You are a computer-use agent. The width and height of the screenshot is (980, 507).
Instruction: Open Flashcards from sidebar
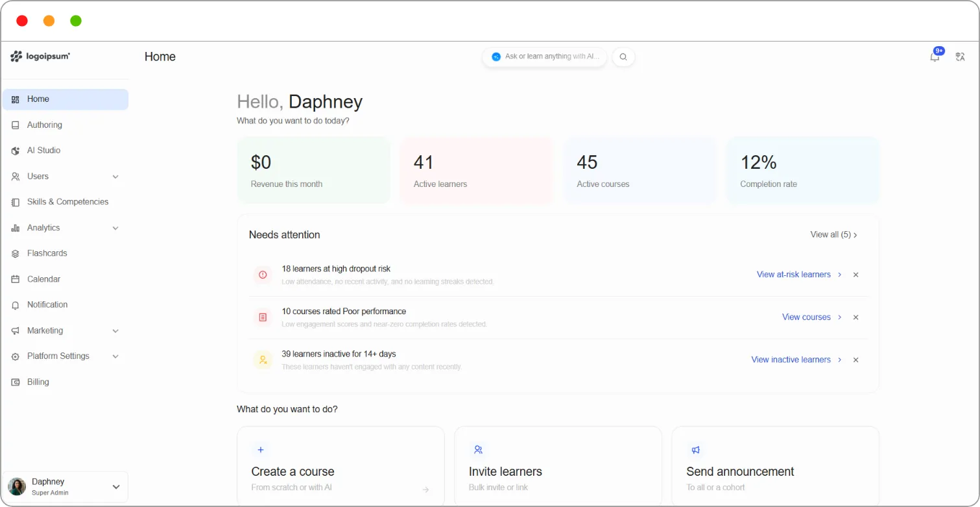[66, 253]
